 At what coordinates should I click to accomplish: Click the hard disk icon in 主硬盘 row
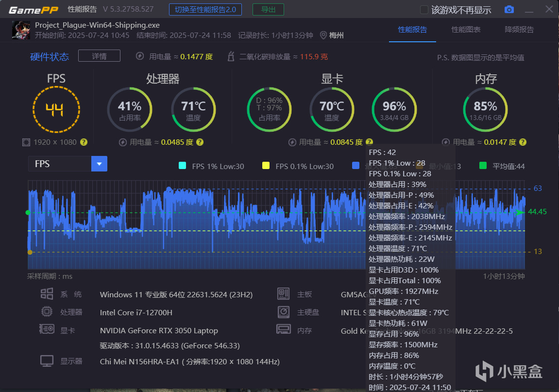[284, 312]
